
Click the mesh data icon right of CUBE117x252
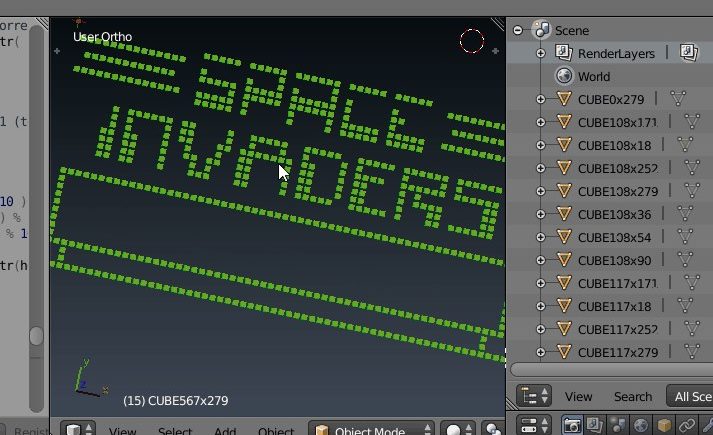[692, 329]
